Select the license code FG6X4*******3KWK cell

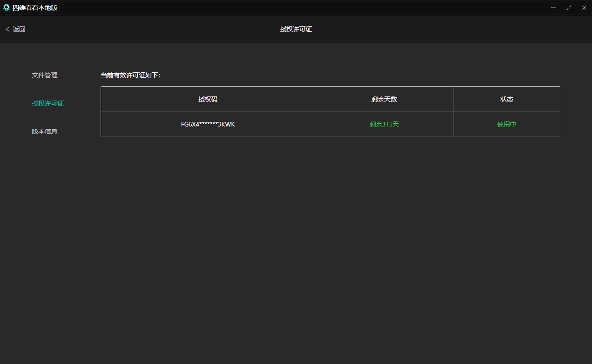tap(208, 124)
